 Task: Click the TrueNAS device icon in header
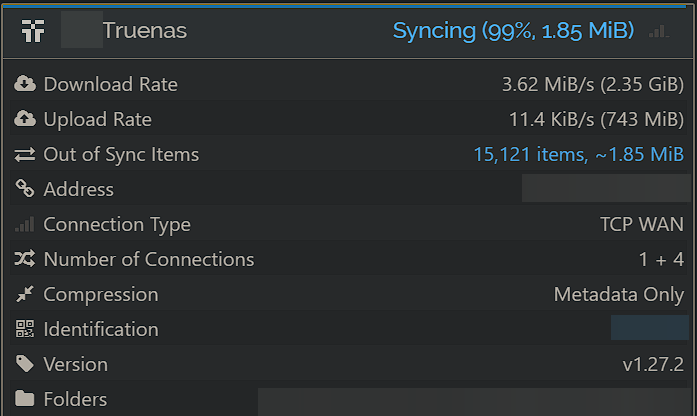pos(33,31)
